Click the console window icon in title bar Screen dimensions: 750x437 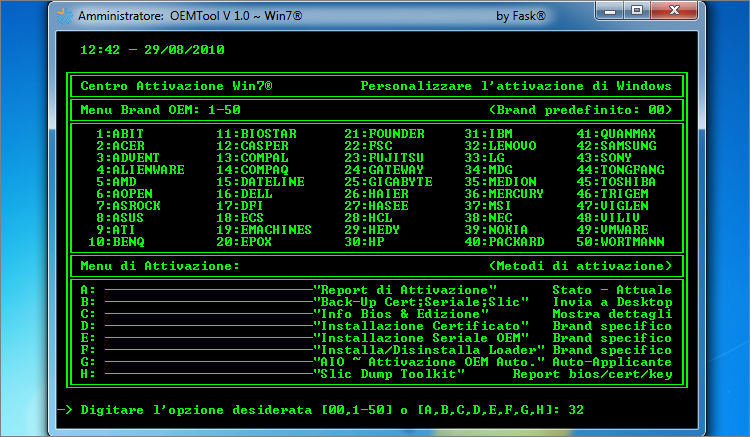pyautogui.click(x=62, y=17)
